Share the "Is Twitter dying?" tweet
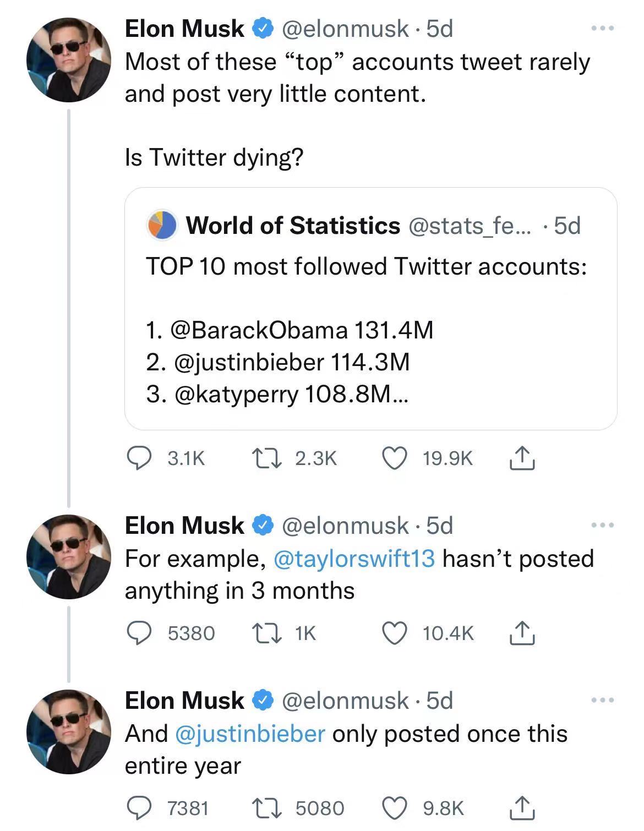This screenshot has width=644, height=831. coord(521,458)
